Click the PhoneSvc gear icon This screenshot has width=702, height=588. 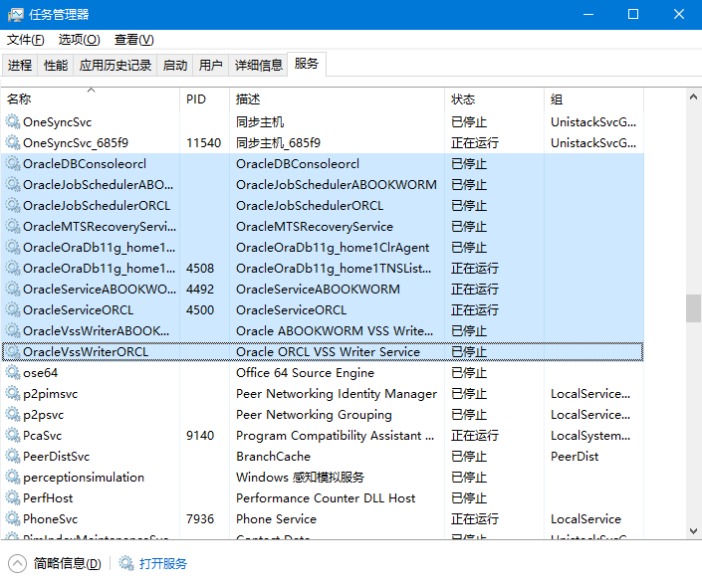13,519
